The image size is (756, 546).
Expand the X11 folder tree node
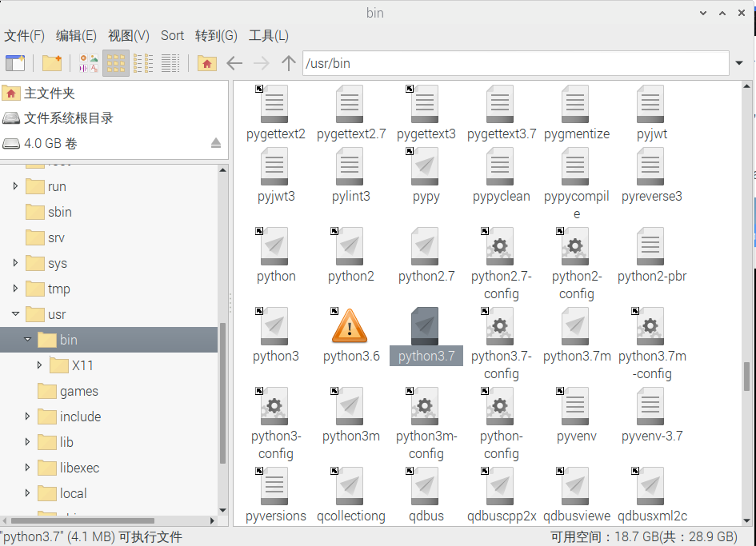tap(39, 365)
